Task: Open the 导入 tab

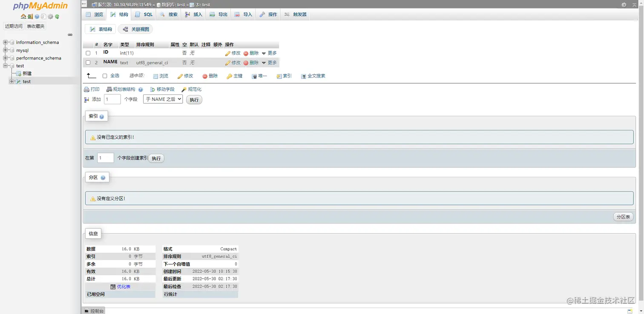Action: point(244,14)
